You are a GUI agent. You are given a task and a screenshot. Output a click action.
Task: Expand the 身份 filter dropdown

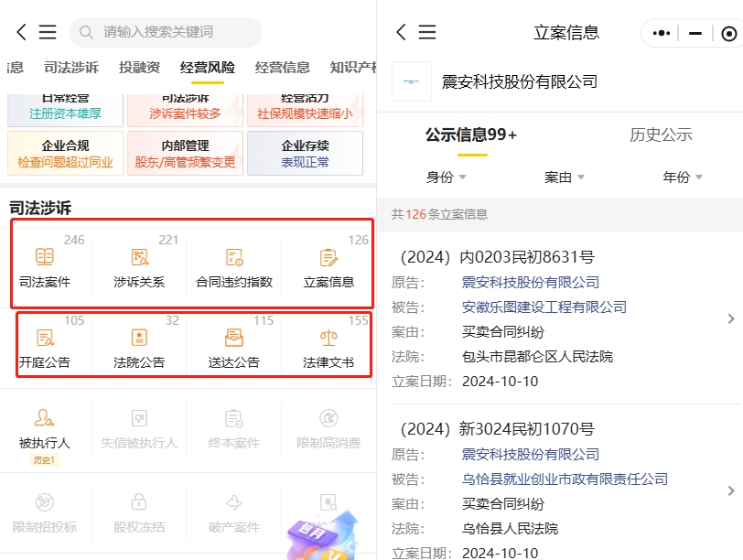[446, 178]
